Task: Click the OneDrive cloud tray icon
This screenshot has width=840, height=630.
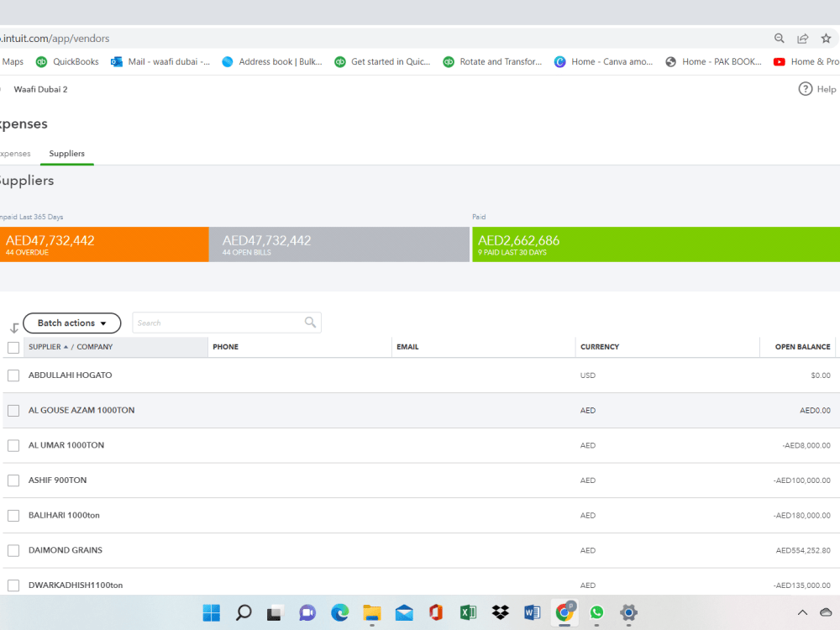Action: coord(826,612)
